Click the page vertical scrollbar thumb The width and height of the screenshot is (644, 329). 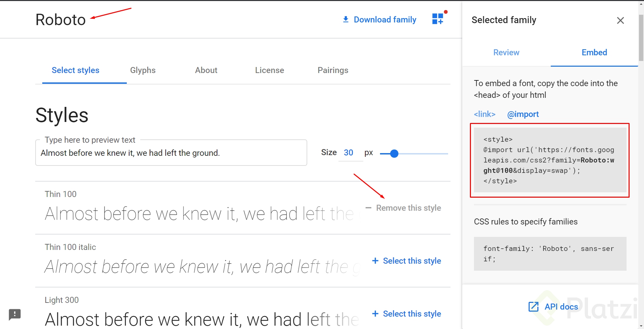point(641,38)
